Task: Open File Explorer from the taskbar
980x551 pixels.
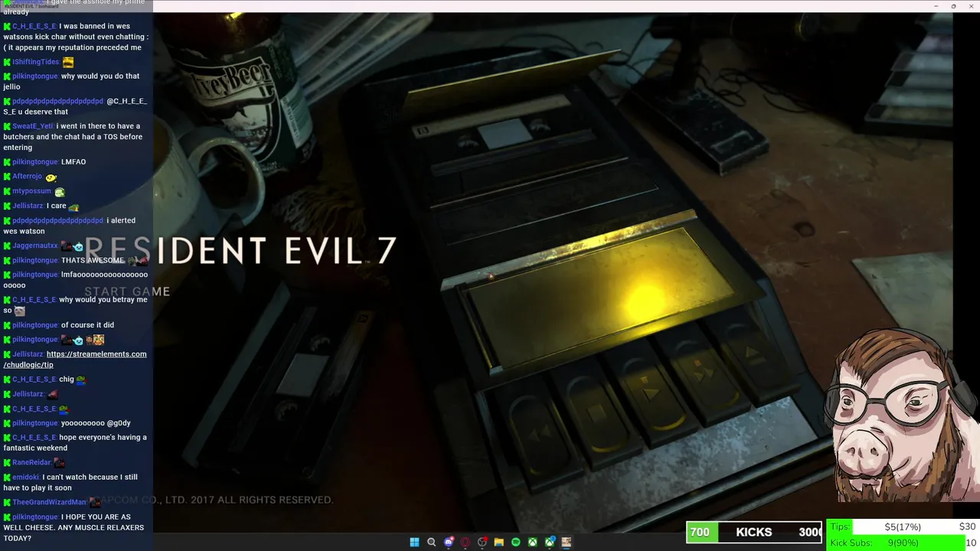Action: (499, 542)
